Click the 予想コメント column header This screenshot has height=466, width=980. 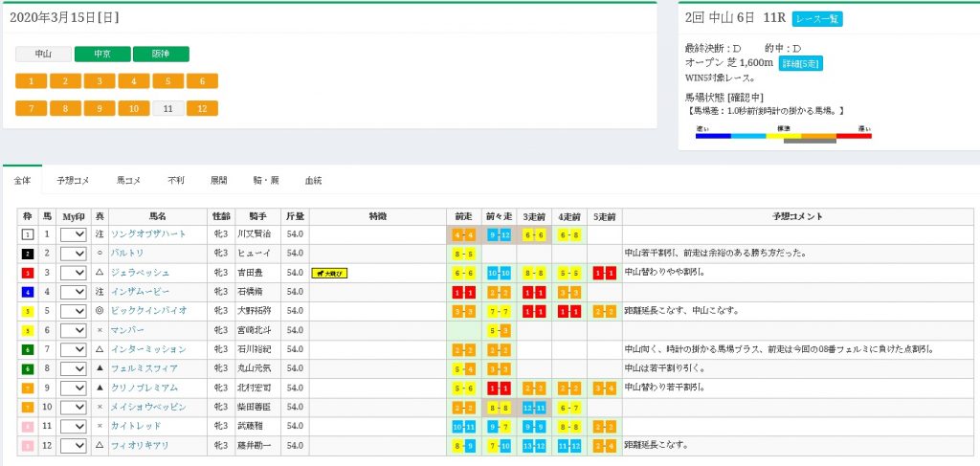pyautogui.click(x=797, y=217)
